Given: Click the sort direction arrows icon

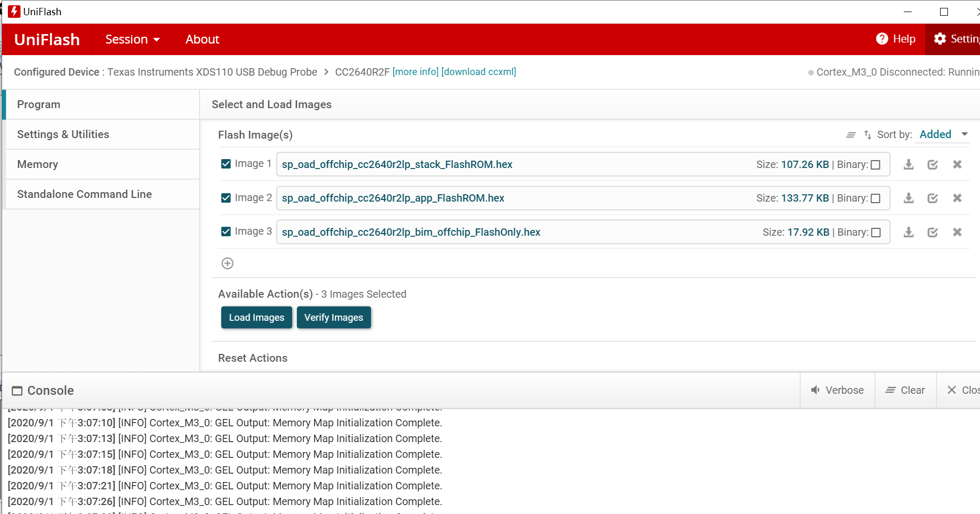Looking at the screenshot, I should pos(868,135).
